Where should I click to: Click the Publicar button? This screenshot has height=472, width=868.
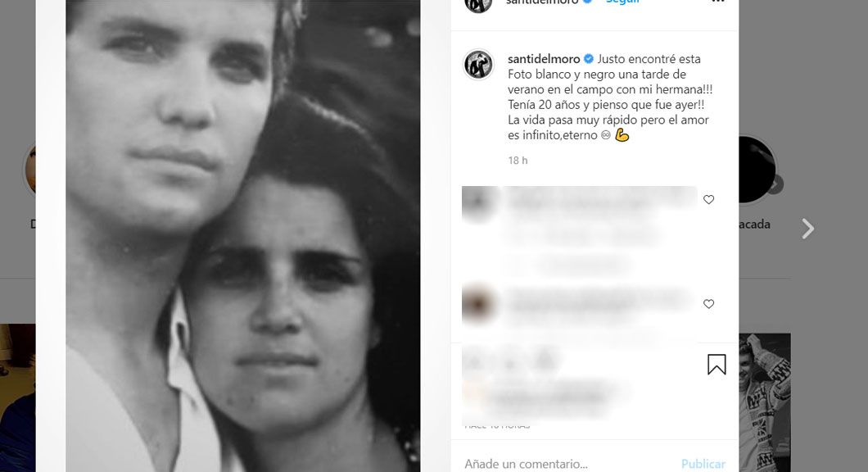point(703,464)
